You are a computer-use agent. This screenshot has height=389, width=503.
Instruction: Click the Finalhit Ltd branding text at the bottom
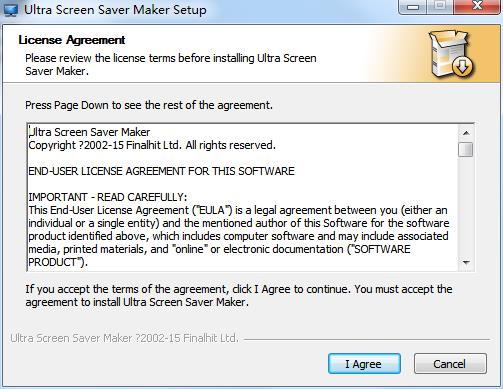click(x=124, y=338)
